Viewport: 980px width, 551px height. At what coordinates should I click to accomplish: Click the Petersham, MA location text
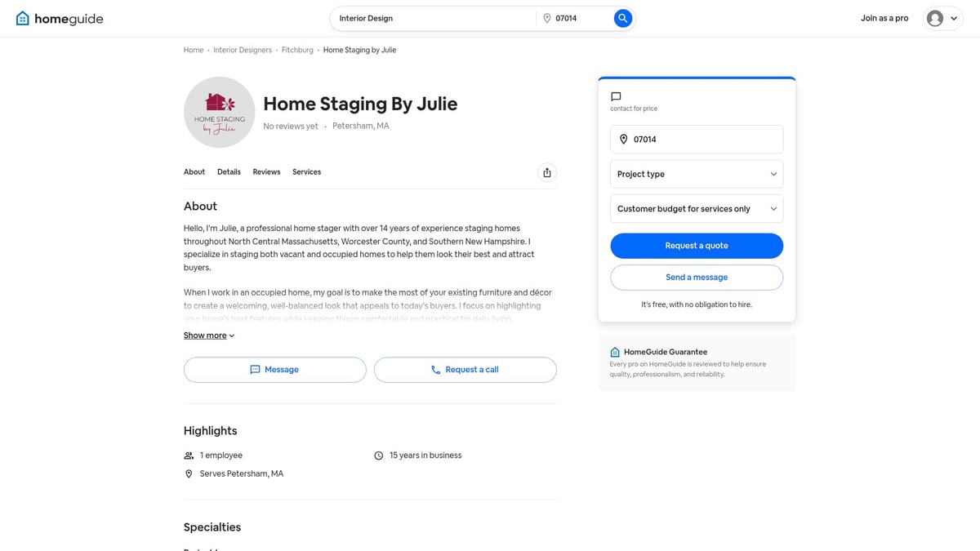pos(361,126)
